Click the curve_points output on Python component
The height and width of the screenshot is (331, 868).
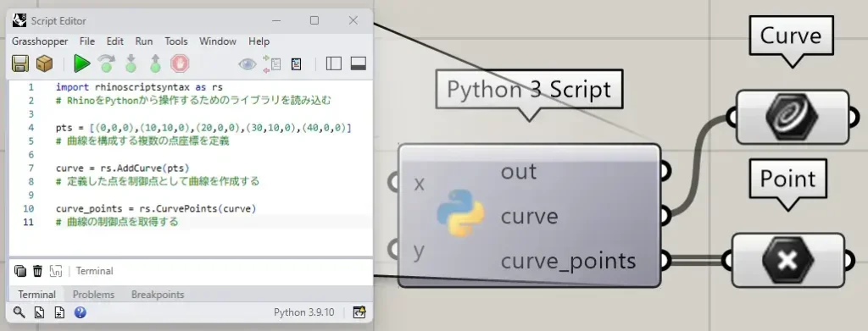pyautogui.click(x=569, y=261)
